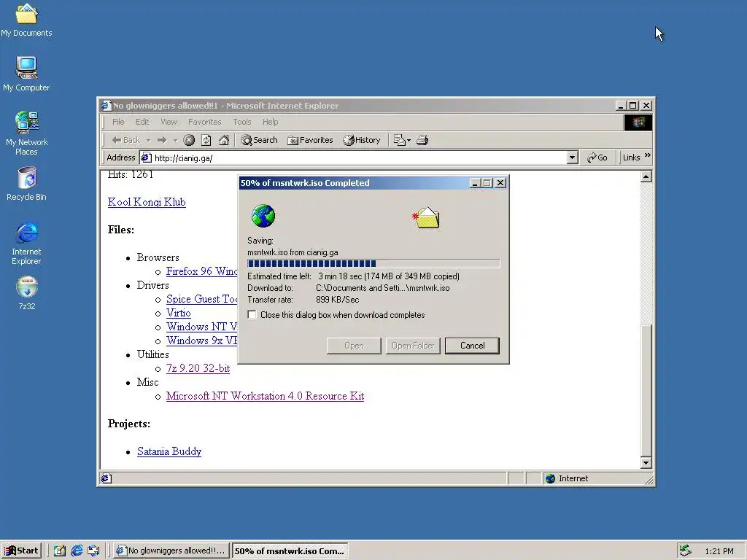The width and height of the screenshot is (747, 560).
Task: Click the Open button in download dialog
Action: click(354, 346)
